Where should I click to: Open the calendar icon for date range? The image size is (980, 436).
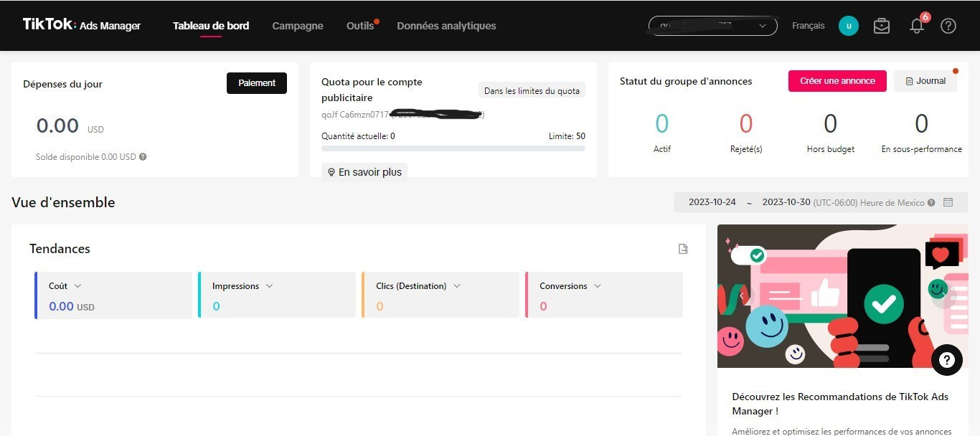click(x=948, y=202)
